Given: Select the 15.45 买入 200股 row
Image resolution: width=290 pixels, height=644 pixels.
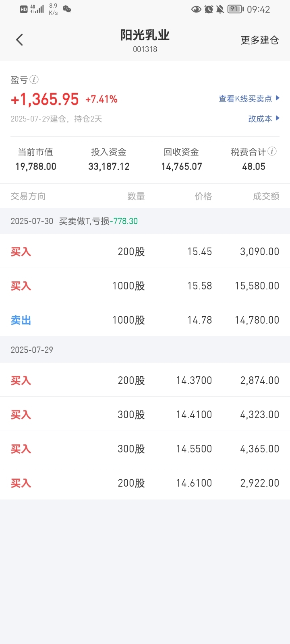Looking at the screenshot, I should (x=145, y=252).
